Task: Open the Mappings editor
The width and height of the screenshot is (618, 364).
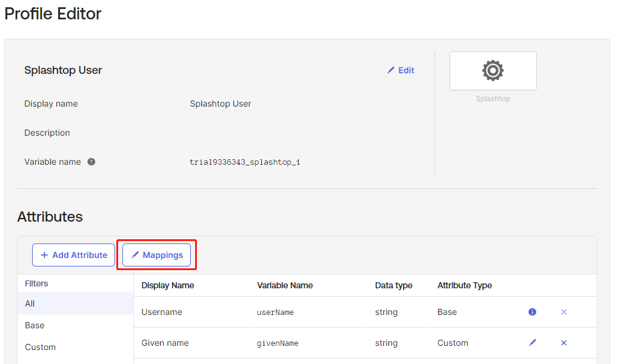Action: [156, 255]
